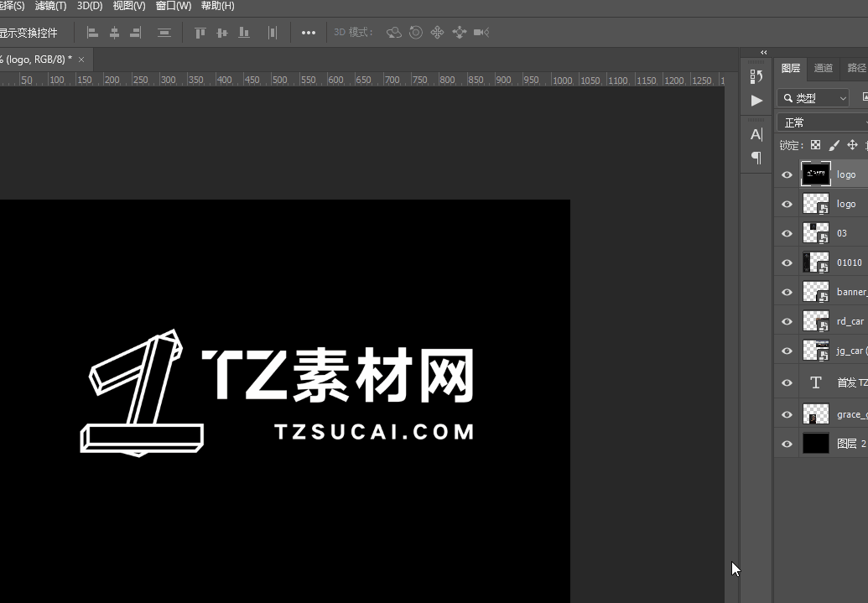Click TZSUCAI.COM text on canvas

tap(374, 432)
